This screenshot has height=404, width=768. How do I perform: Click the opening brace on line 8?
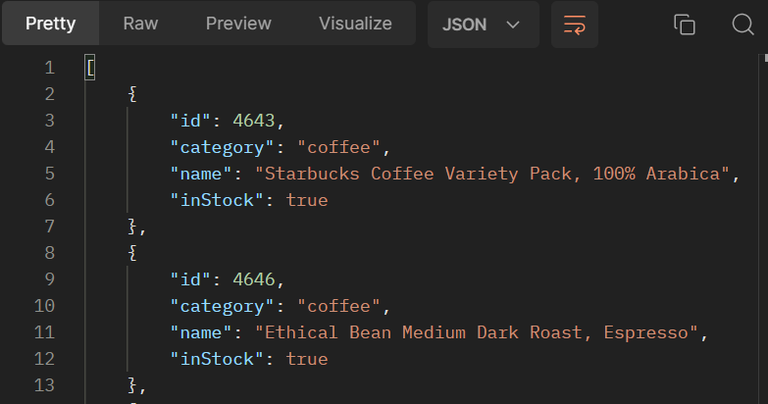pos(132,253)
